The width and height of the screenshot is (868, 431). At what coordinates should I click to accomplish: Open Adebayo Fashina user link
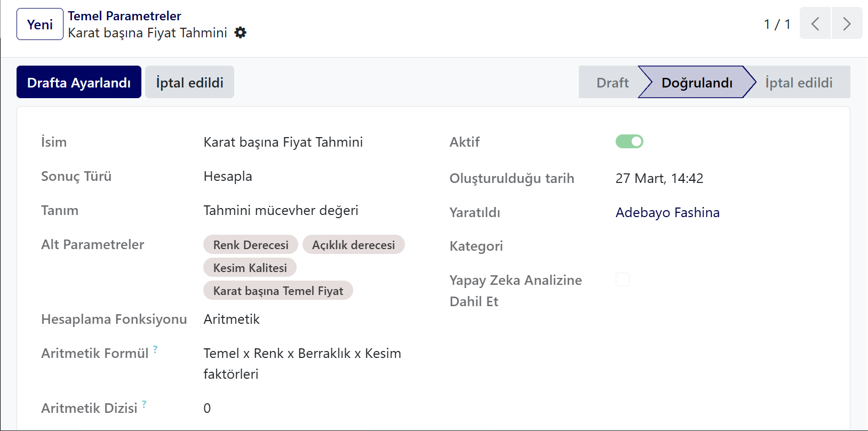tap(667, 212)
